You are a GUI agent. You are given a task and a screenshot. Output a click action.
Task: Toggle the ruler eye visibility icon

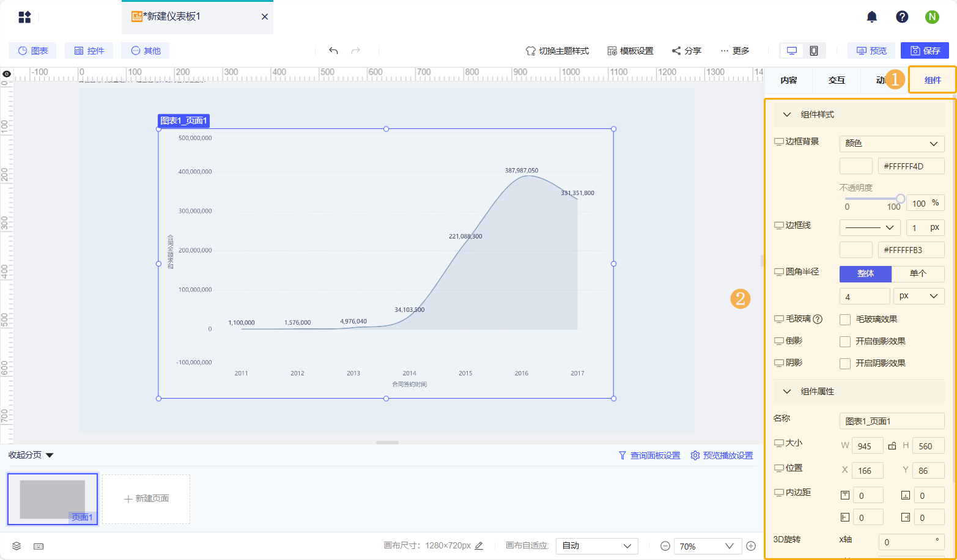pos(7,74)
